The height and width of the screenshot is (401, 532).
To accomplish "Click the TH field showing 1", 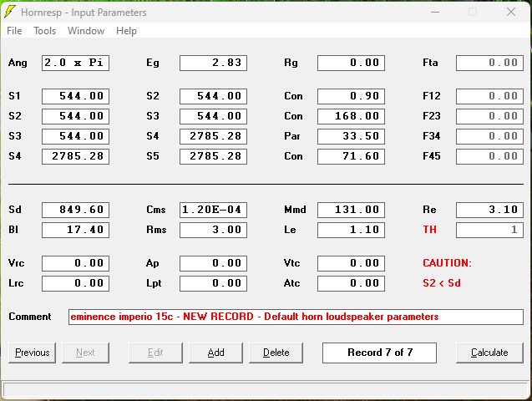I will click(489, 230).
